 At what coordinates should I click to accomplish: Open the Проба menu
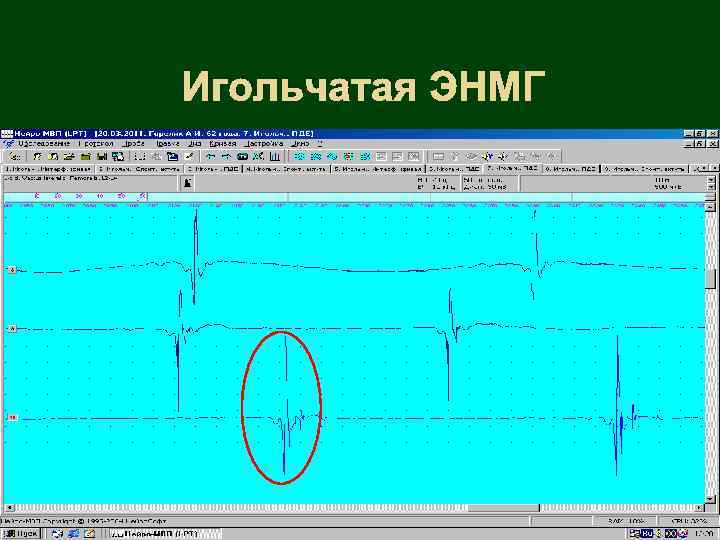[134, 144]
